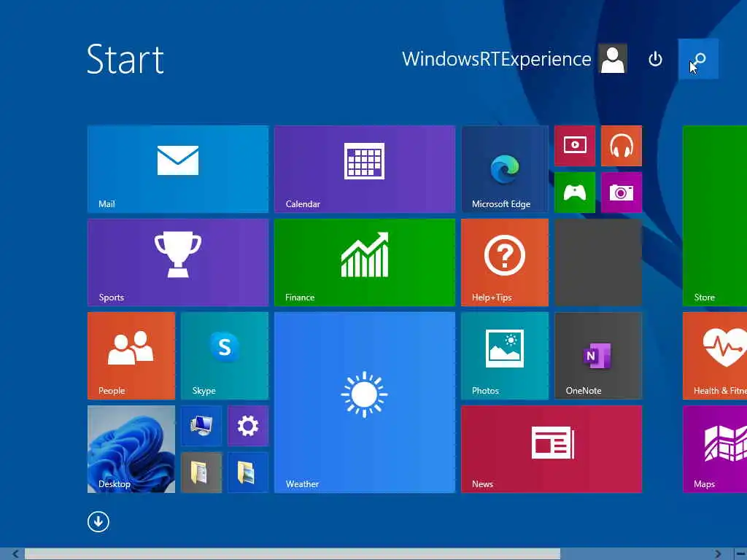This screenshot has height=560, width=747.
Task: Click the scrollbar left arrow
Action: point(15,554)
